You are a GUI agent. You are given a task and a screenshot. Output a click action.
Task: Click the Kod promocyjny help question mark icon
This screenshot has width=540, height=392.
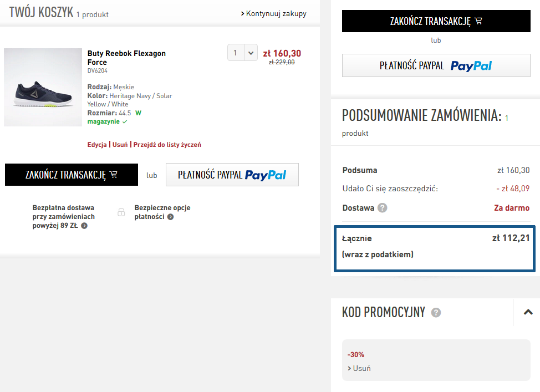[x=436, y=312]
